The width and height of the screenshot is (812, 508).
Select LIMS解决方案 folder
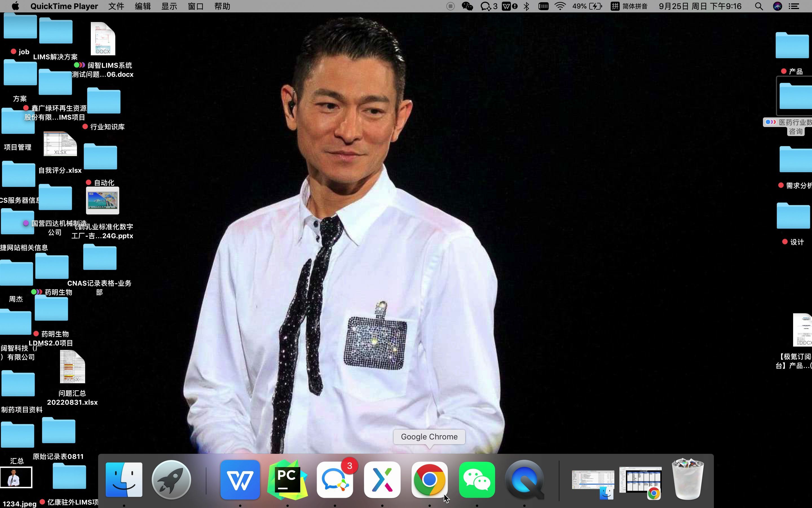pos(56,31)
